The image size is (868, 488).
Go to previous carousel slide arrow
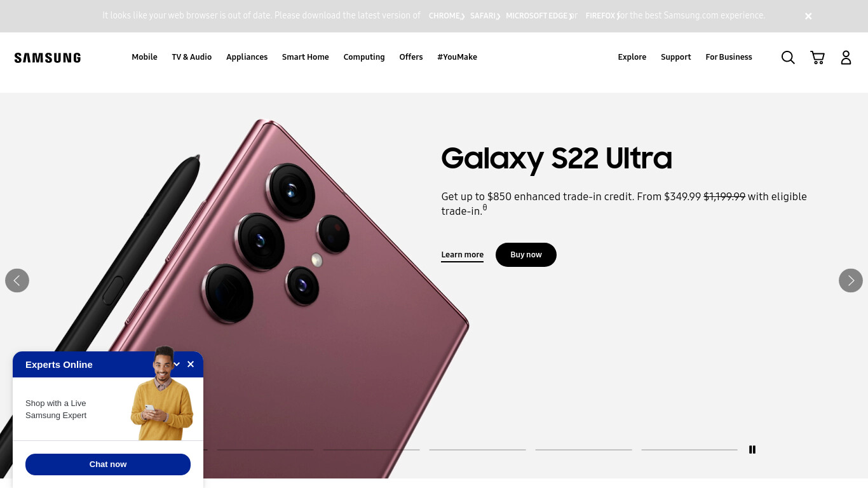[17, 280]
